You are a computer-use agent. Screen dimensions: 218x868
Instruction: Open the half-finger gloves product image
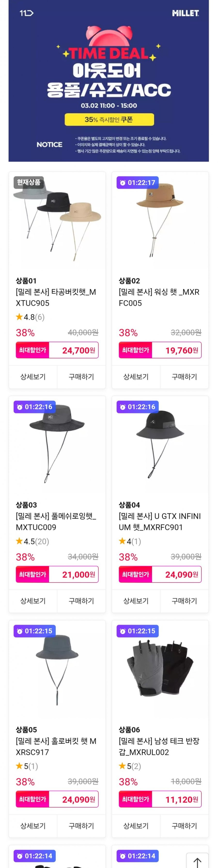pyautogui.click(x=160, y=669)
